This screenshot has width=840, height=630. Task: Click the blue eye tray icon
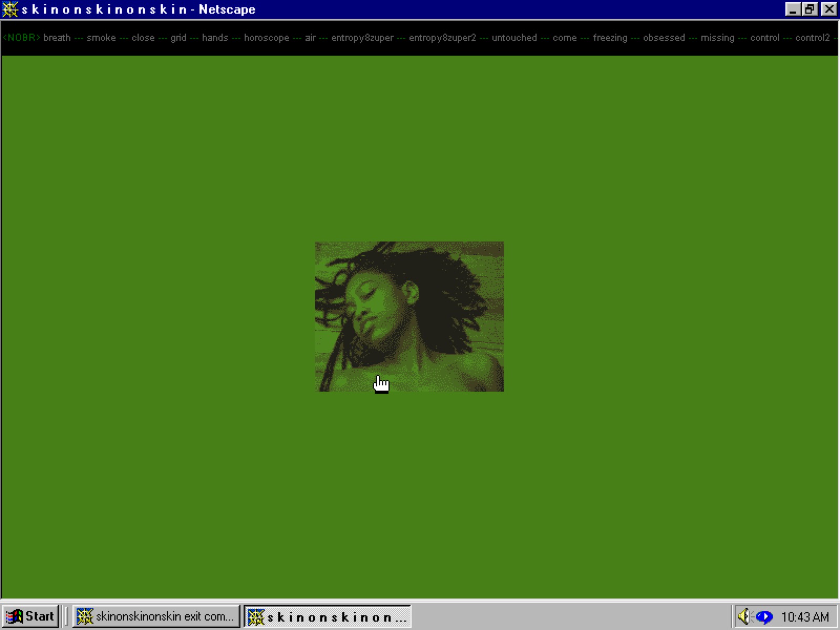[x=764, y=616]
